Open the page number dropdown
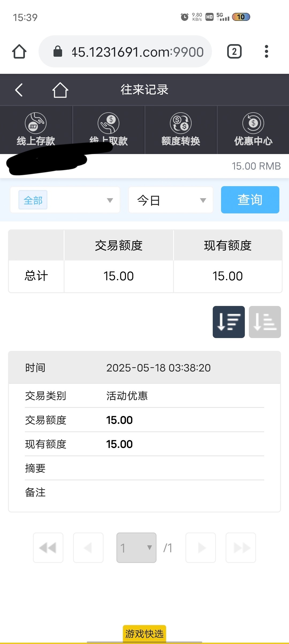This screenshot has height=644, width=289. (x=136, y=548)
